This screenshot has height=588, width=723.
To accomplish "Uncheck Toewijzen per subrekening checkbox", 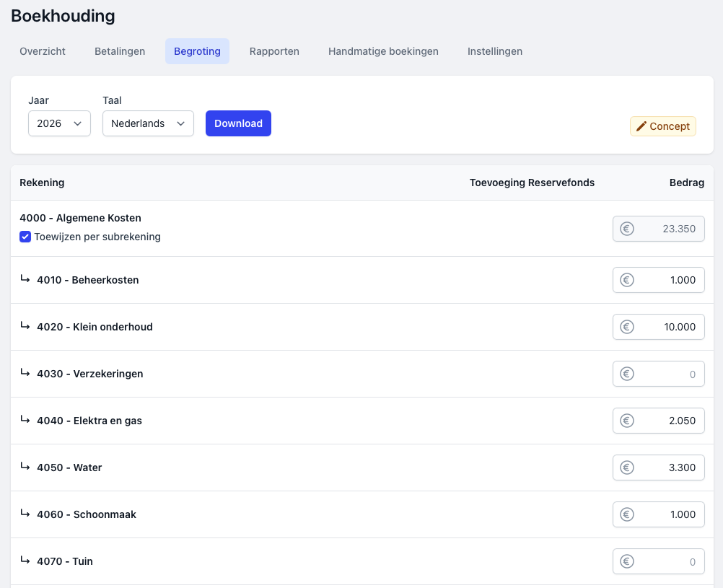I will pos(25,237).
